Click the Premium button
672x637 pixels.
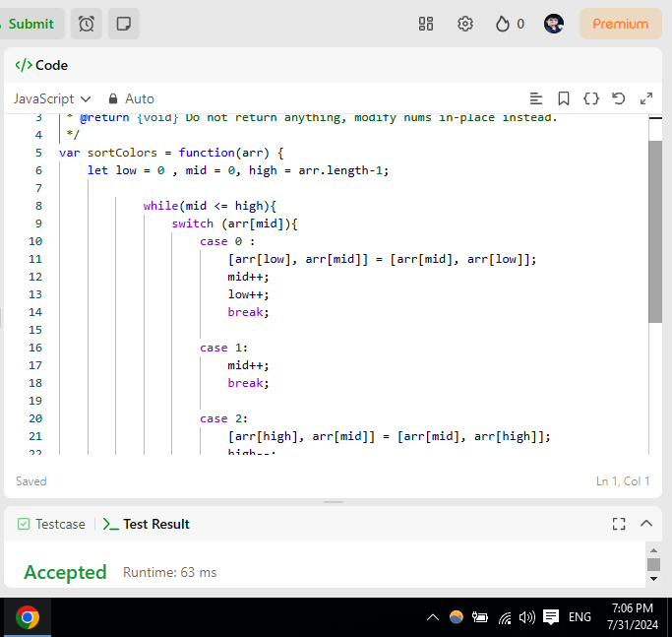[x=620, y=24]
